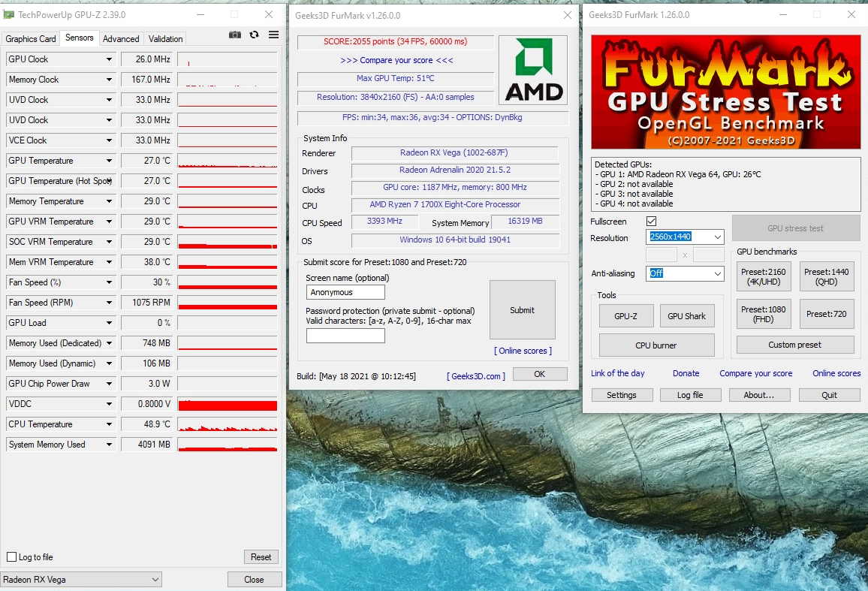Launch the GPU-Z tool button in FurMark
868x591 pixels.
pos(626,315)
